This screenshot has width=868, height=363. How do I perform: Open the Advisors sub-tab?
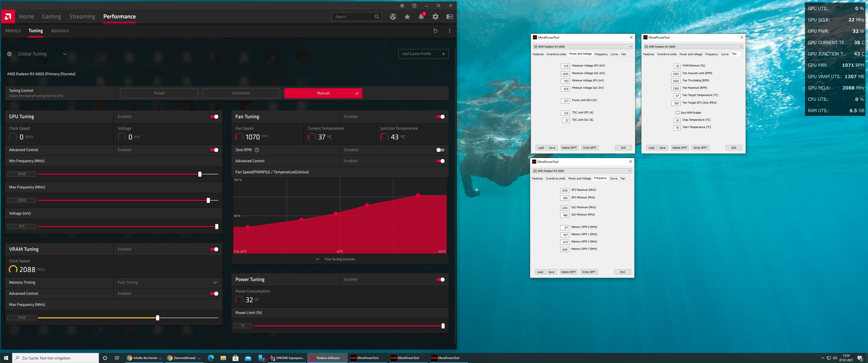click(60, 31)
